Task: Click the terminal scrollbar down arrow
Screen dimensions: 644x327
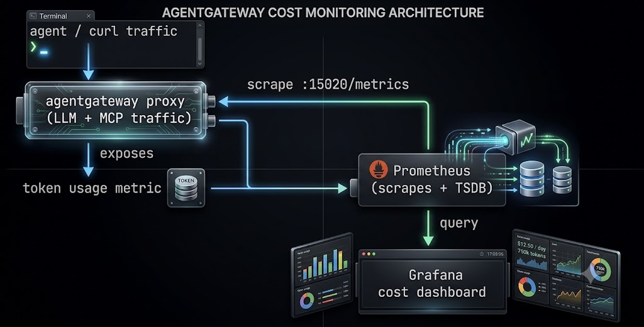Action: tap(199, 64)
